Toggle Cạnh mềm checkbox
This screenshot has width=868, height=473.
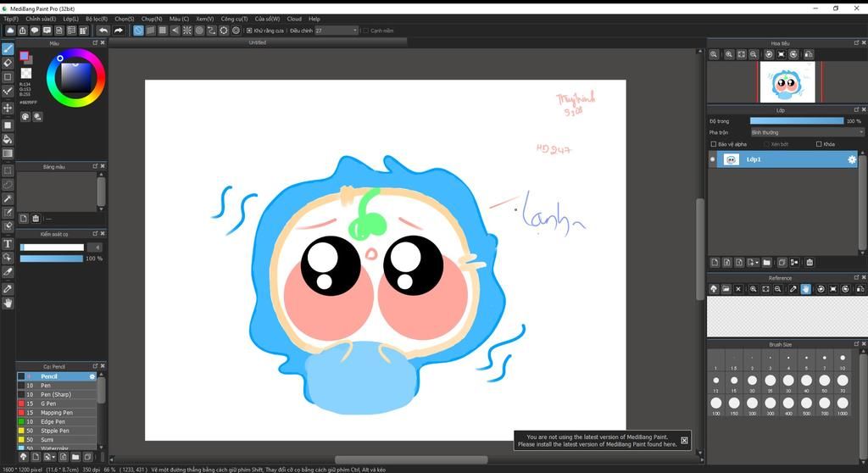(x=366, y=31)
